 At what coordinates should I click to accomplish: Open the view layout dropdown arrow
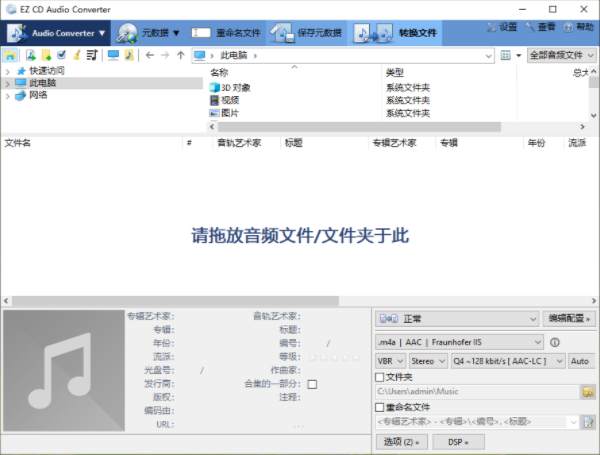[x=518, y=55]
